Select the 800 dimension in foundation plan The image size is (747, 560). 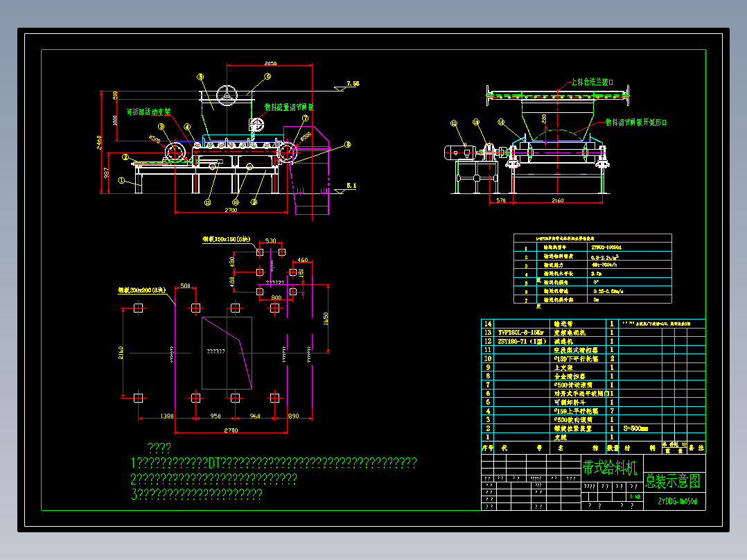pyautogui.click(x=276, y=297)
